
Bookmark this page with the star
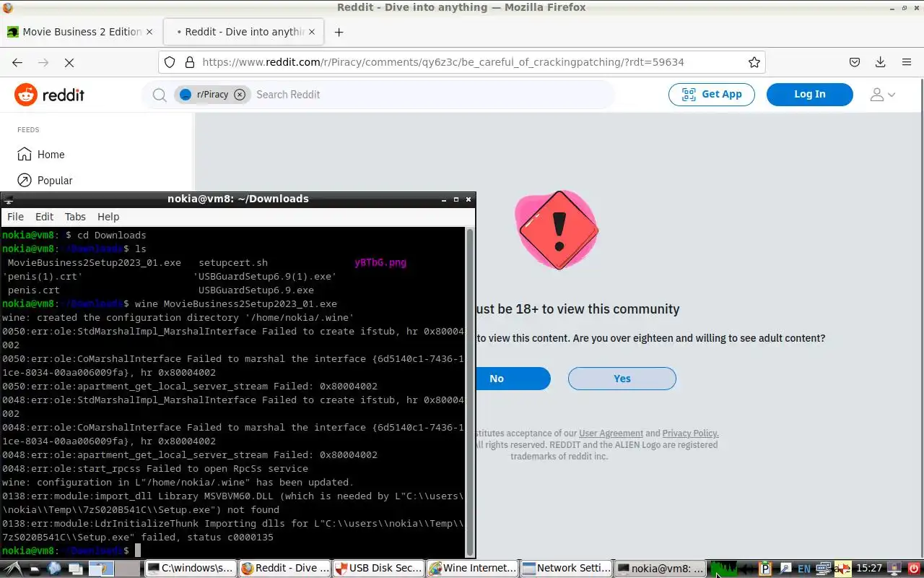pyautogui.click(x=754, y=62)
